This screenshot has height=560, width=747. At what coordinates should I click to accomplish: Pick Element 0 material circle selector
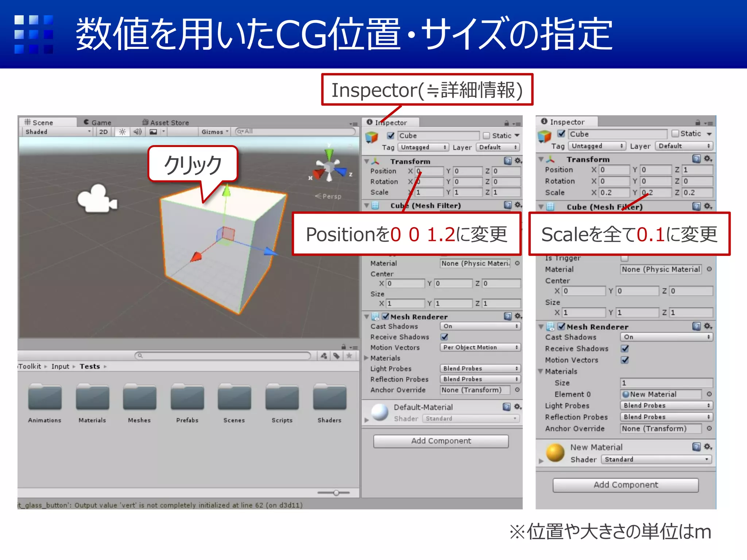pos(709,394)
